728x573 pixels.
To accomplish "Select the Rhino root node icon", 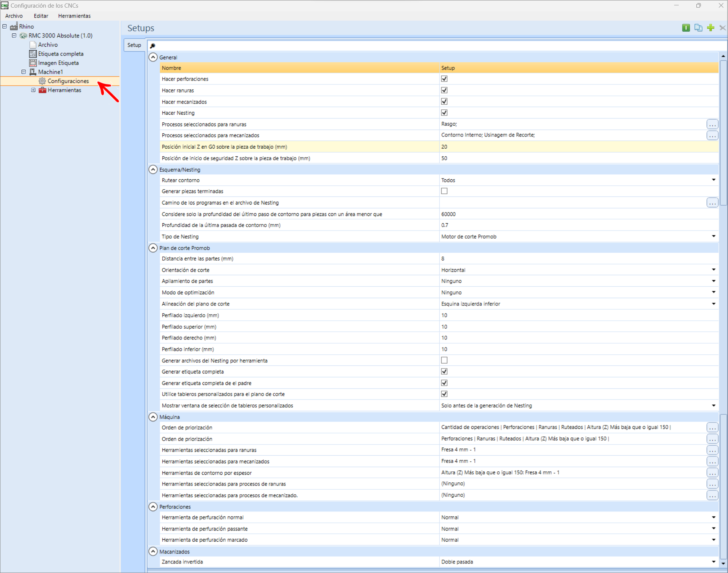I will click(x=14, y=26).
